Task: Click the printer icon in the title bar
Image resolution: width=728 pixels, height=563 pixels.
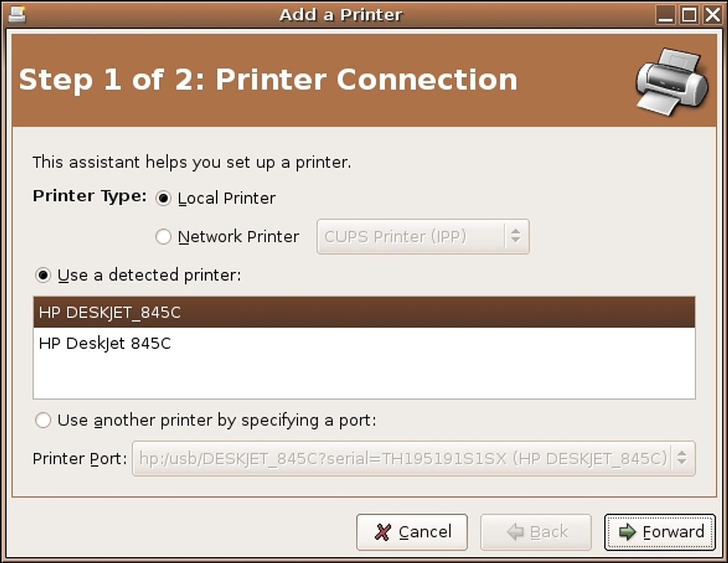Action: pyautogui.click(x=17, y=14)
